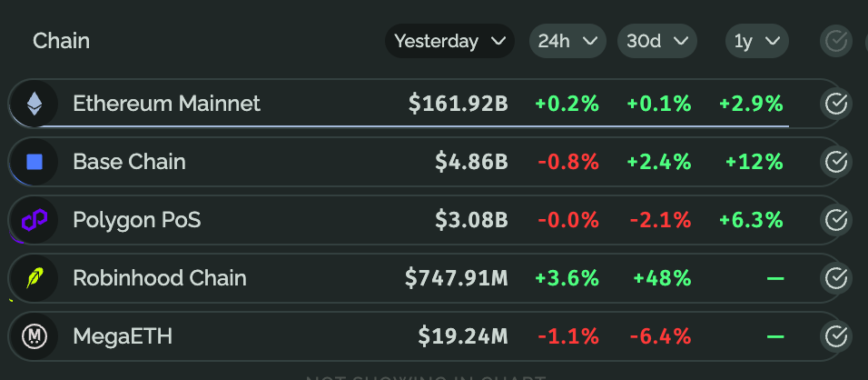Screen dimensions: 868x380
Task: Click the $4.86B Base Chain value
Action: pos(471,162)
